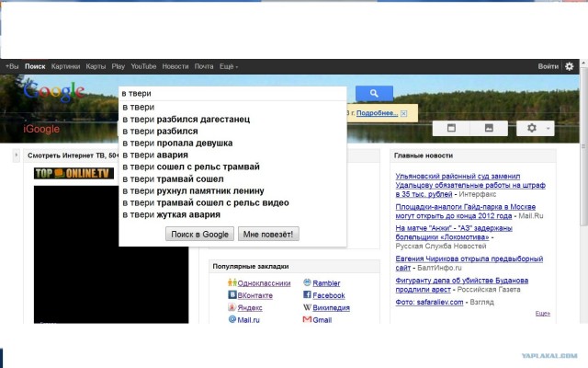
Task: Open the Ещё dropdown in top bar
Action: pos(229,66)
